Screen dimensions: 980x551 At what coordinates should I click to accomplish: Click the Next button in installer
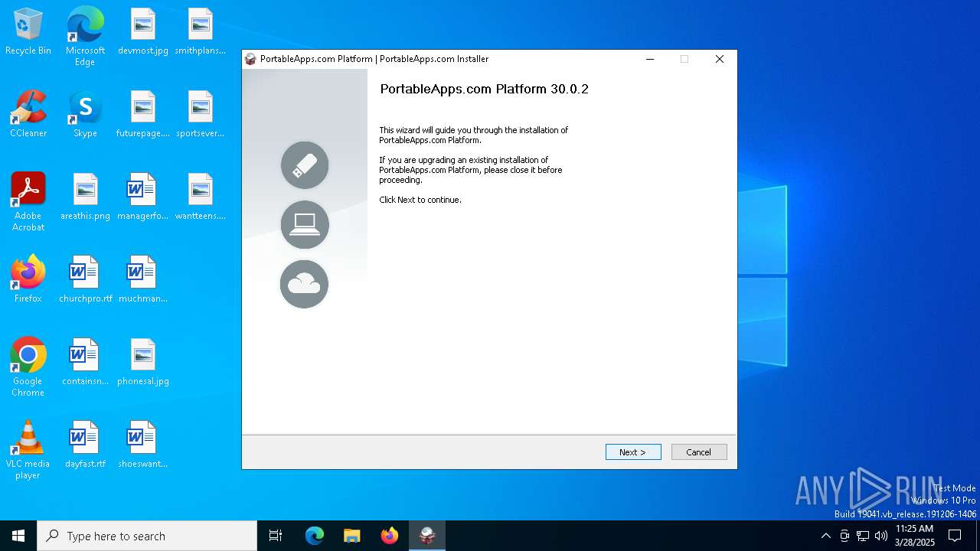click(x=633, y=452)
